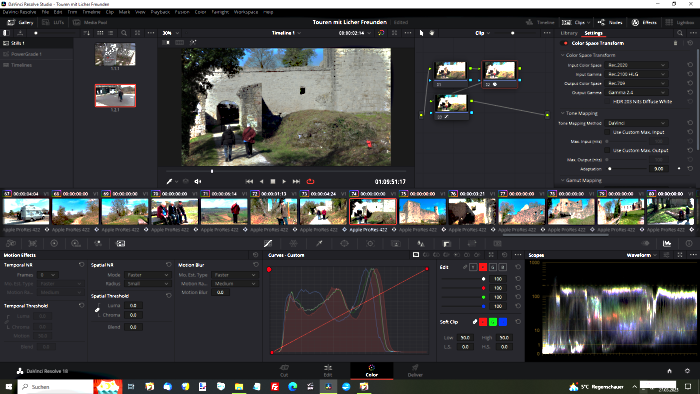Open the Output Gamma dropdown
The image size is (700, 394).
636,92
